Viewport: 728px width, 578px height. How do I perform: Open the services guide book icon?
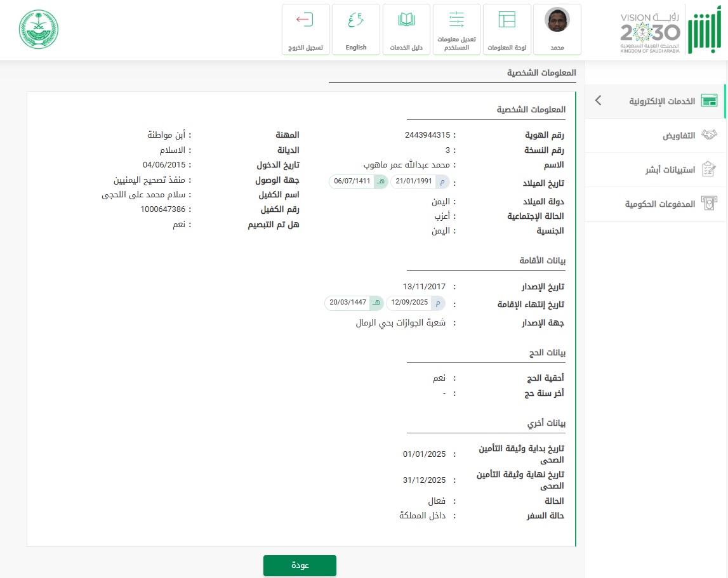[406, 20]
